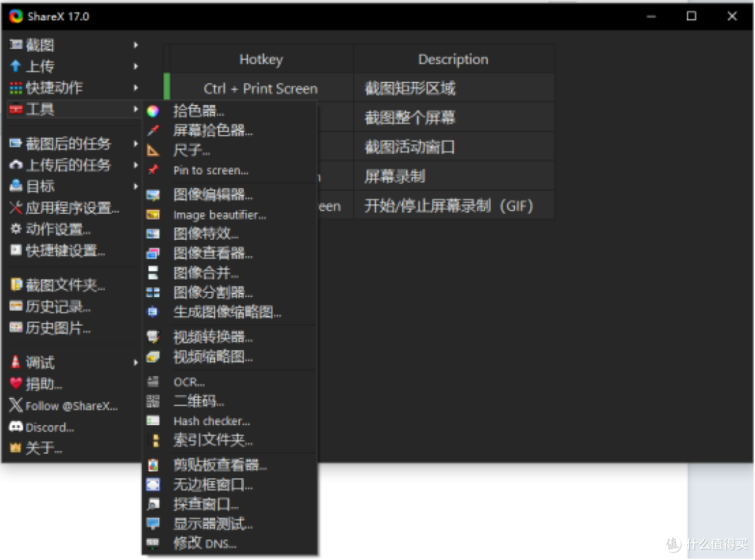Open the 视频转换器 icon
This screenshot has width=755, height=560.
(153, 337)
